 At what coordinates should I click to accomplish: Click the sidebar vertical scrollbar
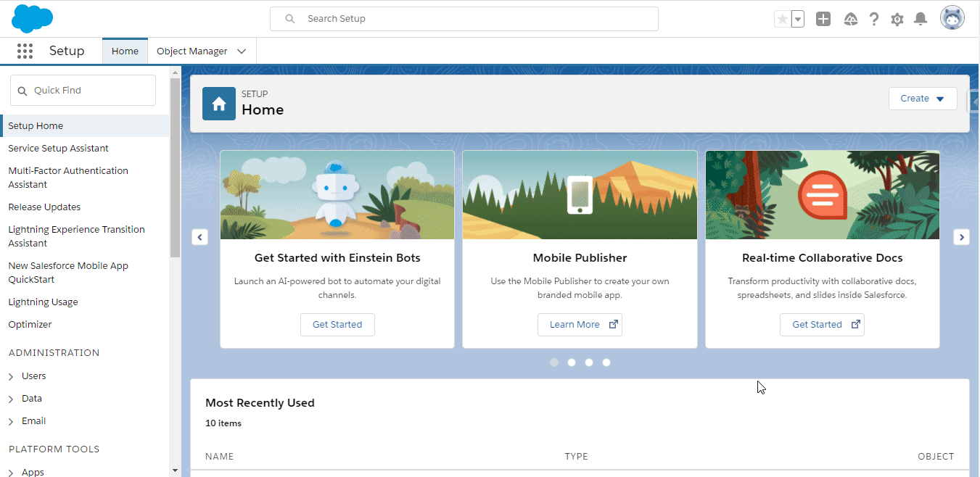tap(175, 167)
